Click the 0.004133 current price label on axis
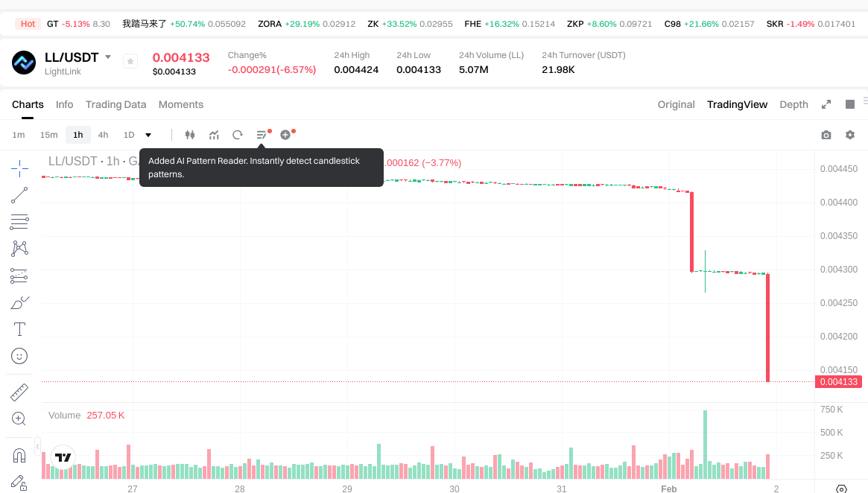Viewport: 868px width, 493px height. (839, 382)
